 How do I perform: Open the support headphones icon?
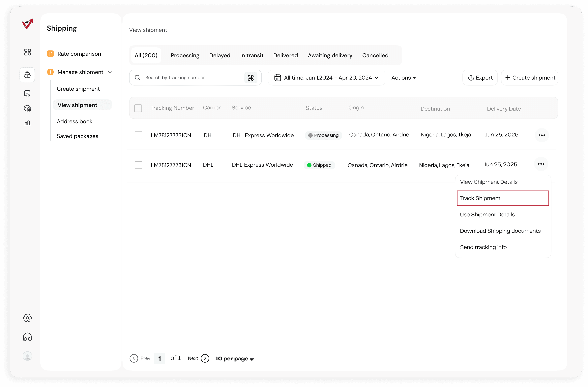coord(27,337)
